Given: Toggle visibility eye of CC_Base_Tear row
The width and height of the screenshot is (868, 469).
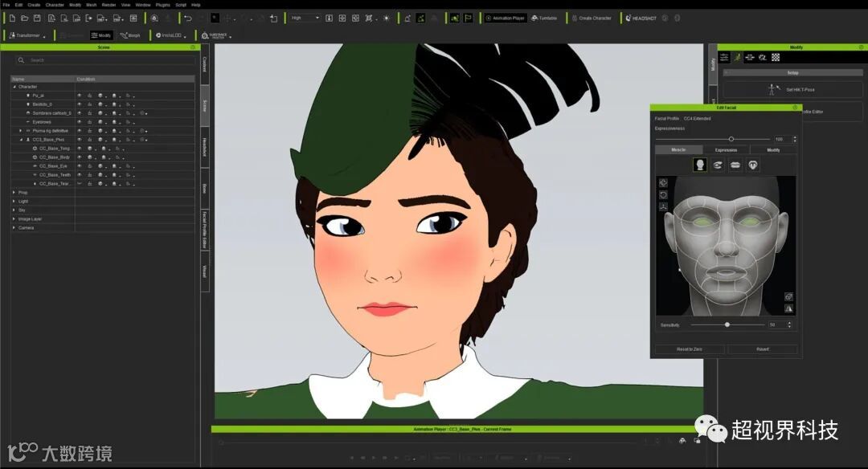Looking at the screenshot, I should pyautogui.click(x=79, y=184).
